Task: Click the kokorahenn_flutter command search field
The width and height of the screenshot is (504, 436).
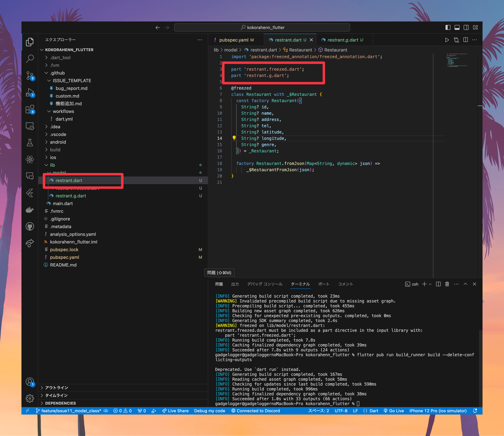Action: pyautogui.click(x=262, y=28)
